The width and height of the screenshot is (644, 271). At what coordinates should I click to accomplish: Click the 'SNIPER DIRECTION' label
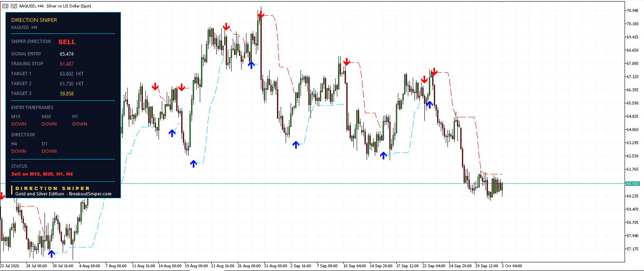pos(31,41)
